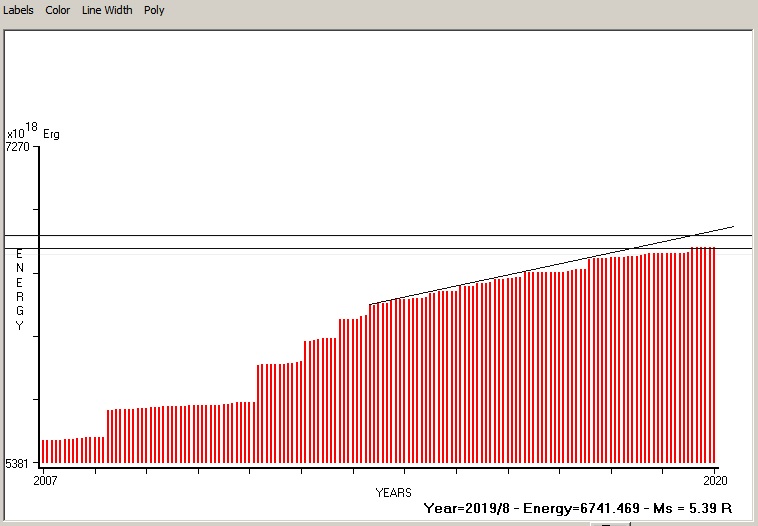Image resolution: width=758 pixels, height=526 pixels.
Task: Select the YEARS axis title
Action: tap(393, 492)
